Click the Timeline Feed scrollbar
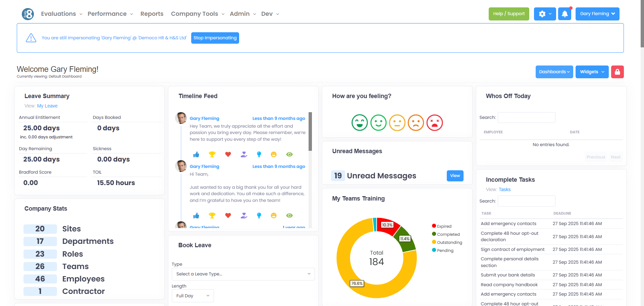This screenshot has height=306, width=644. click(x=310, y=131)
